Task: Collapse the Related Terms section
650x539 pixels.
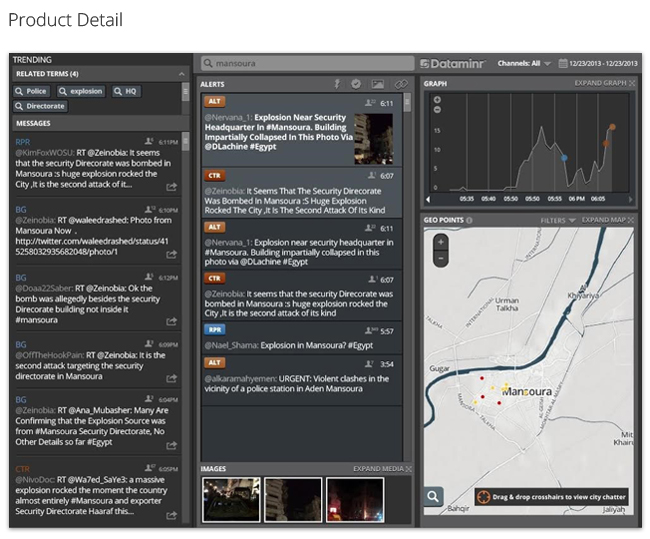Action: pyautogui.click(x=182, y=74)
